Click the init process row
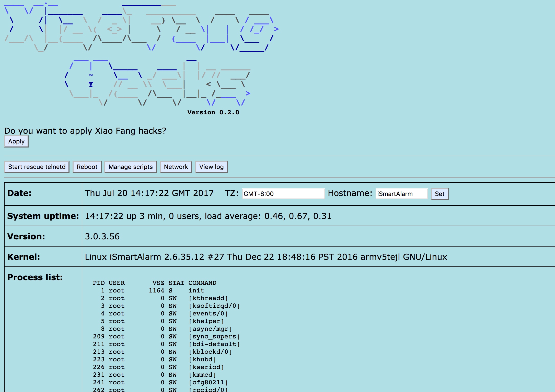The width and height of the screenshot is (555, 392). (x=152, y=291)
